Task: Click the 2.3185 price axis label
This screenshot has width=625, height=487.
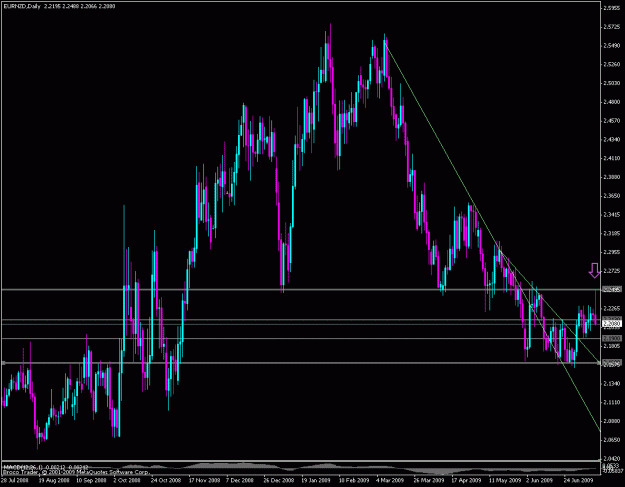Action: point(612,234)
